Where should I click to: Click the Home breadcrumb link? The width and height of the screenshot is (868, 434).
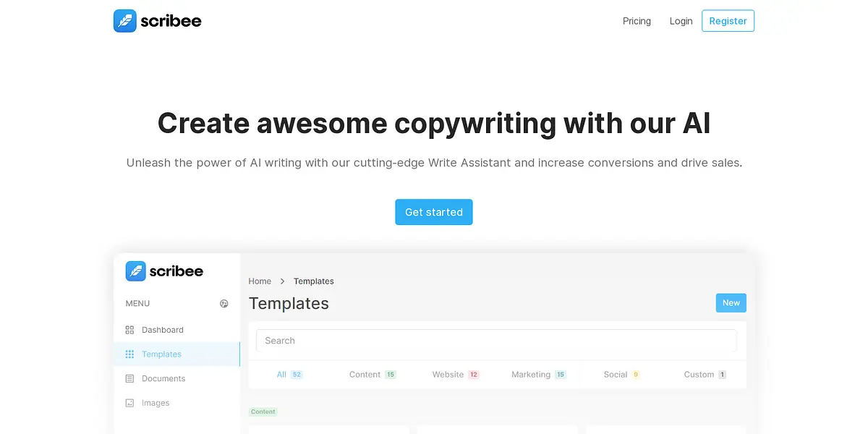point(260,281)
